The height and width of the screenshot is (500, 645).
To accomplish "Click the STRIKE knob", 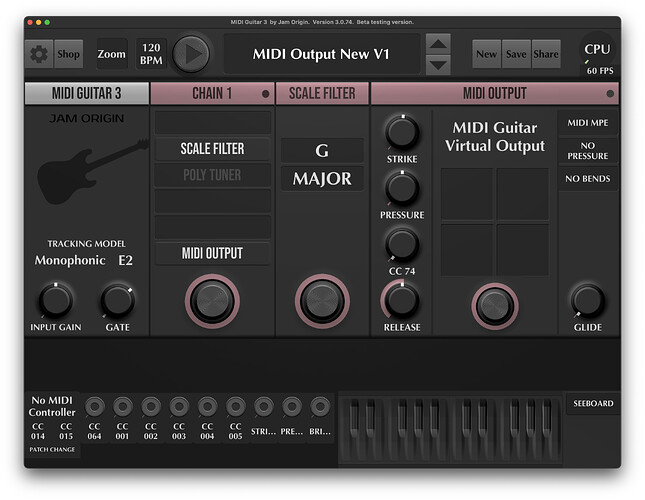I will click(402, 132).
